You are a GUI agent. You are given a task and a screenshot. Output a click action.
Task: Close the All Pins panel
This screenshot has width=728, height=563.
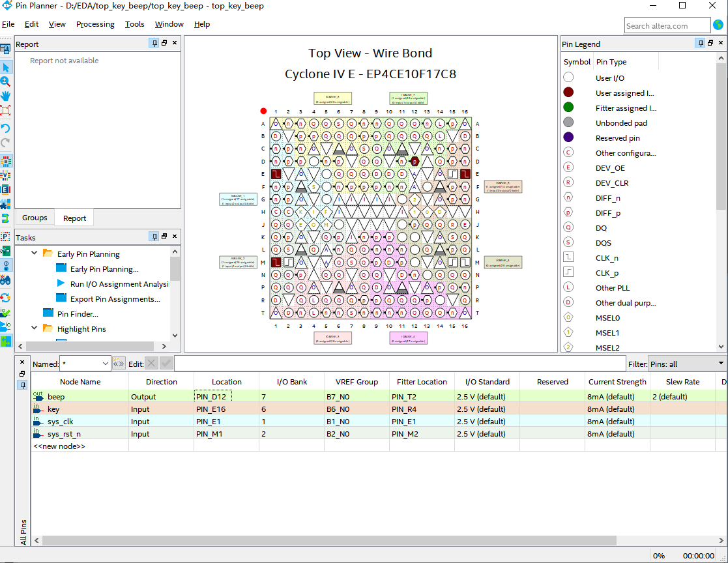pos(22,362)
